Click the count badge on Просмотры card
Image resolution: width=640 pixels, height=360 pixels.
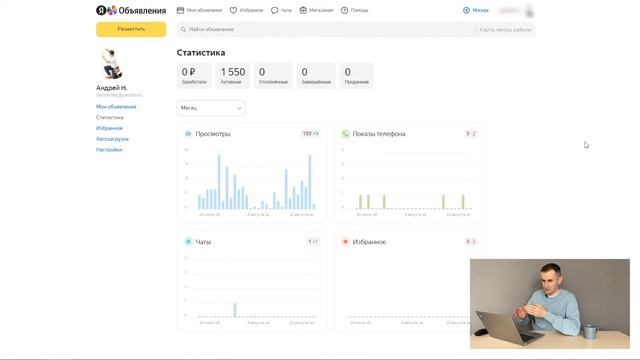tap(311, 133)
